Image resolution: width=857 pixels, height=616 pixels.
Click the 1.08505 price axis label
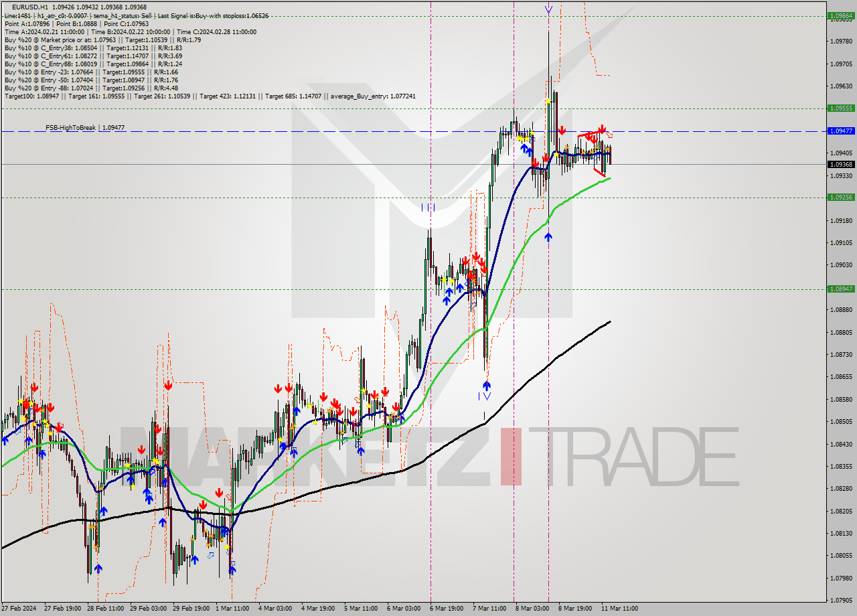[840, 422]
